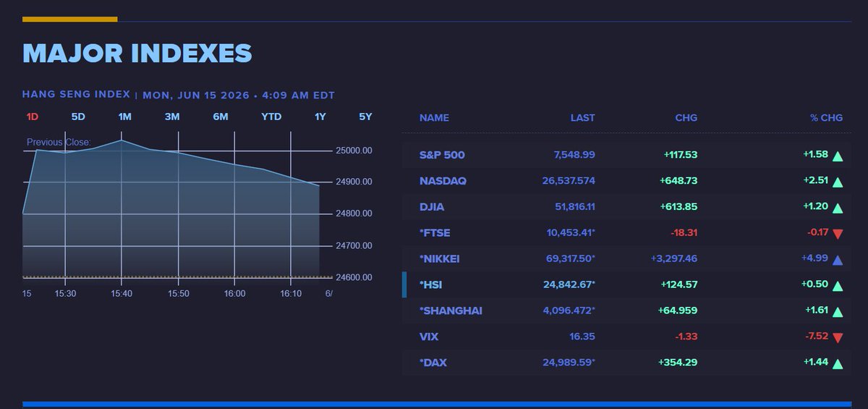The width and height of the screenshot is (868, 409).
Task: Select the 1D chart range tab
Action: (x=33, y=117)
